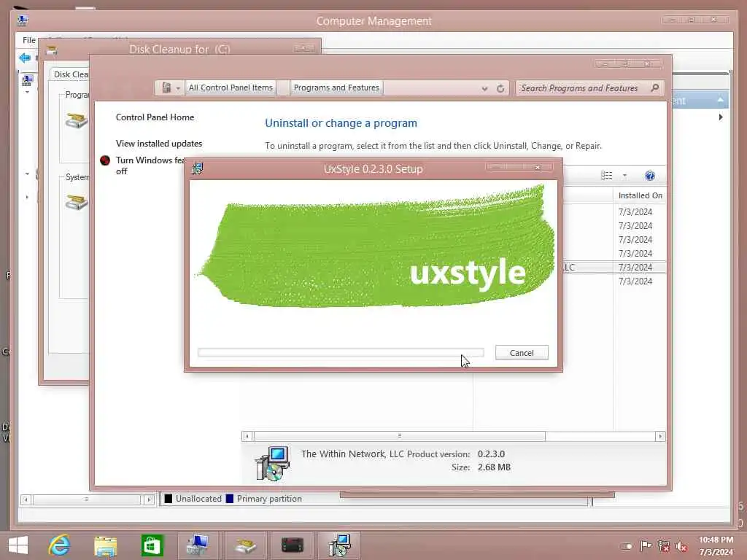The image size is (747, 560).
Task: Collapse the Computer Management root node
Action: click(27, 92)
